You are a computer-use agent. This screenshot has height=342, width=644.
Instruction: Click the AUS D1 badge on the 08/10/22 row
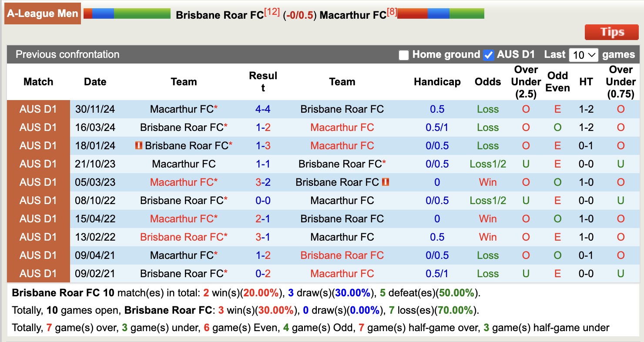pos(38,200)
